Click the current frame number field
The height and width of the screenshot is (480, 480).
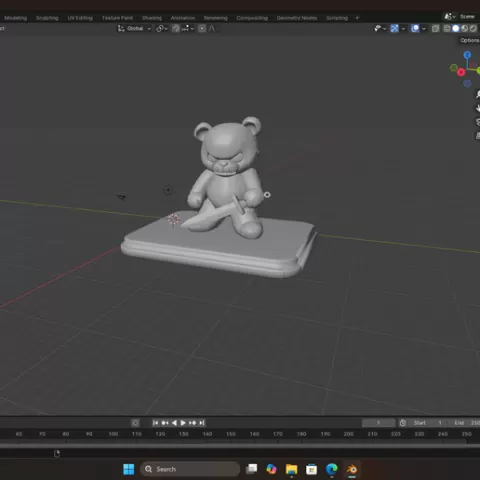[x=379, y=423]
